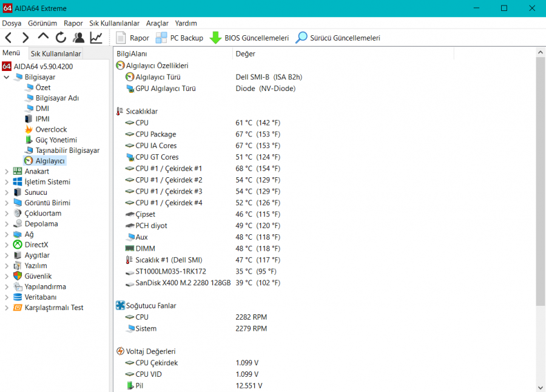The width and height of the screenshot is (546, 392).
Task: Click the Windows logo icon beside İşletim Sistemi
Action: [18, 181]
